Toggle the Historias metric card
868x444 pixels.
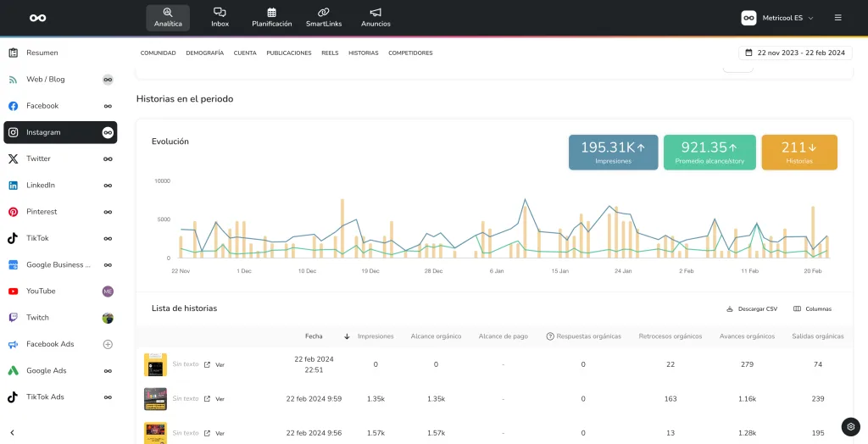[x=799, y=153]
